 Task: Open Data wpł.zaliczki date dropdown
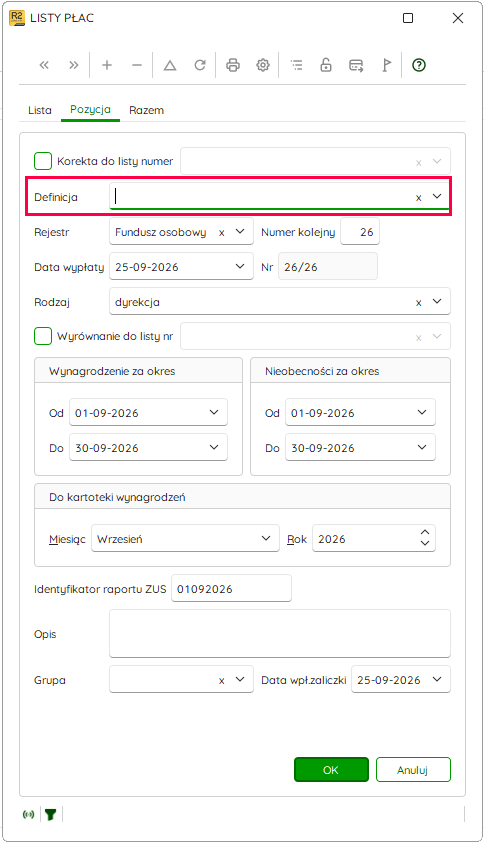(437, 679)
